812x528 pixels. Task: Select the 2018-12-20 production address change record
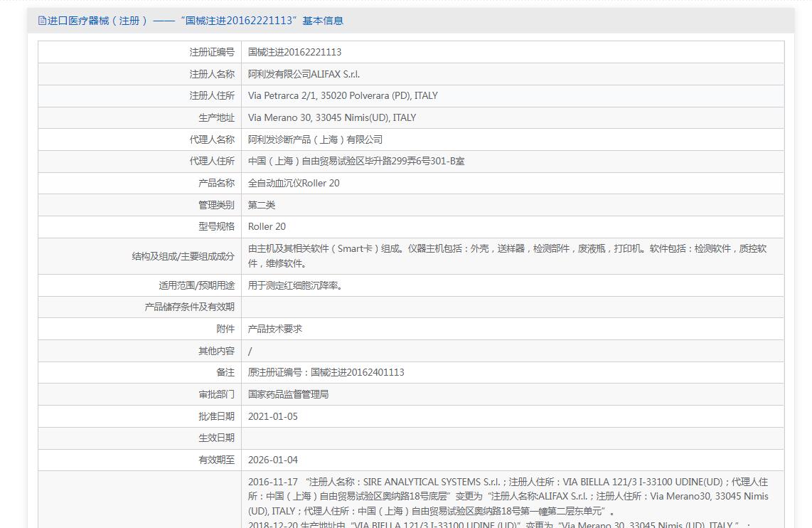[x=498, y=524]
